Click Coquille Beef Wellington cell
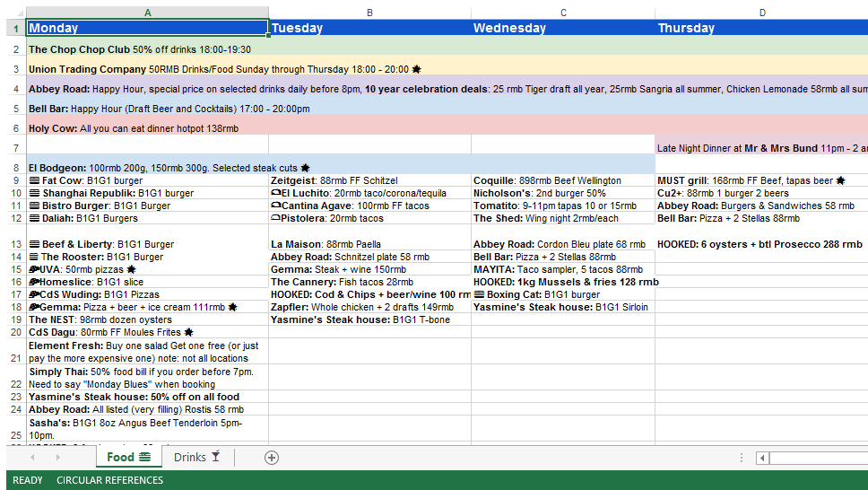Image resolution: width=868 pixels, height=490 pixels. 563,180
